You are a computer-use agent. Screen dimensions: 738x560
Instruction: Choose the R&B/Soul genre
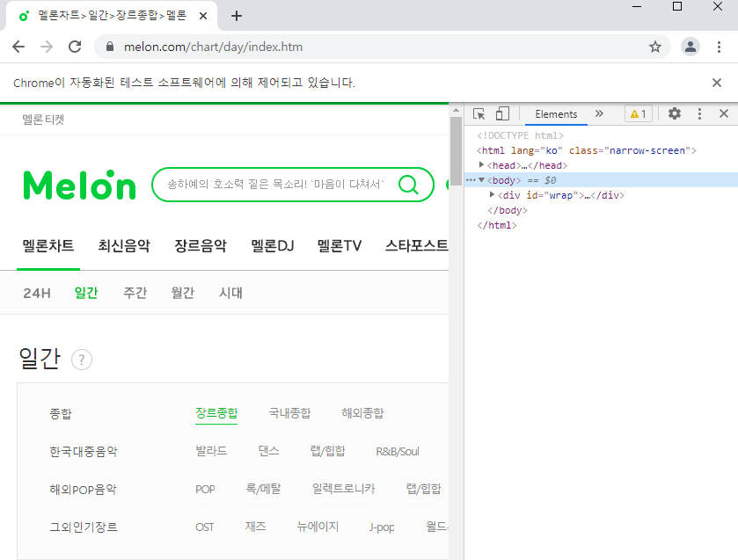(398, 451)
